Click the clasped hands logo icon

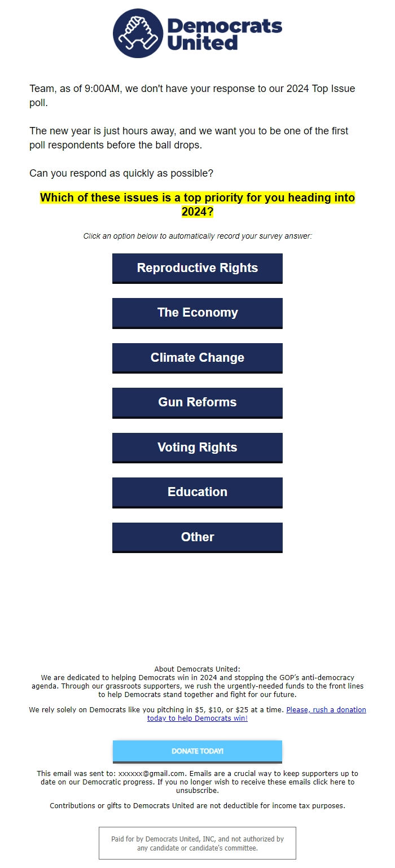[138, 33]
